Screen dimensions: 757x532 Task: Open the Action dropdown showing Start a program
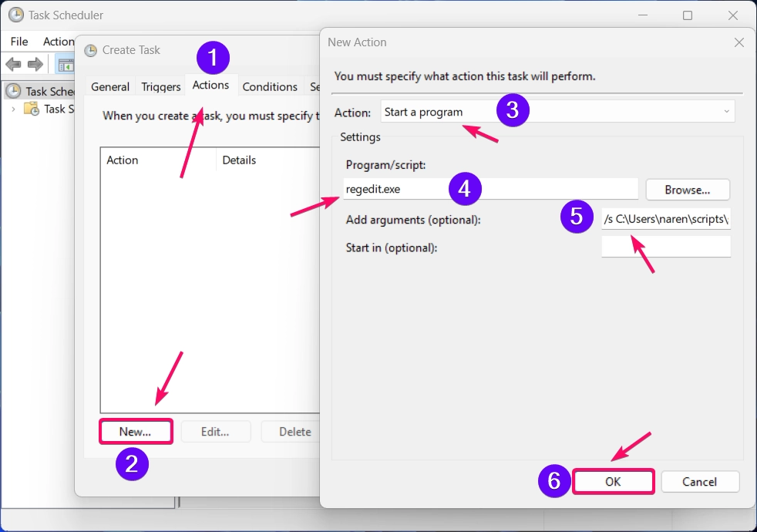click(557, 112)
